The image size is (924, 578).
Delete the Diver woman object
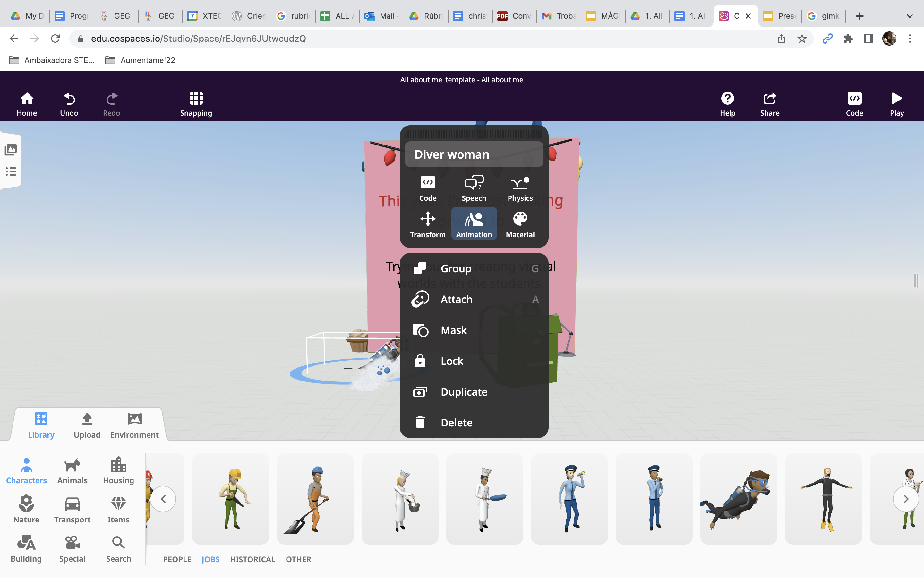[x=474, y=422]
